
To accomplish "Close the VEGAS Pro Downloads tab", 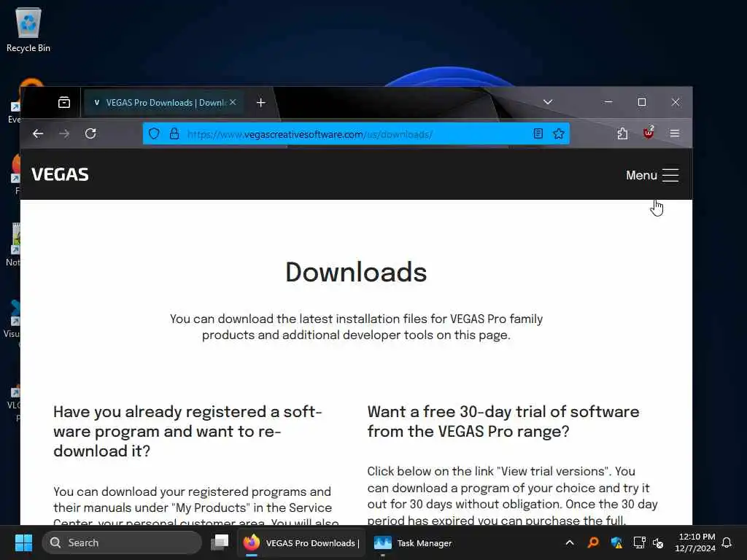I will pos(233,102).
